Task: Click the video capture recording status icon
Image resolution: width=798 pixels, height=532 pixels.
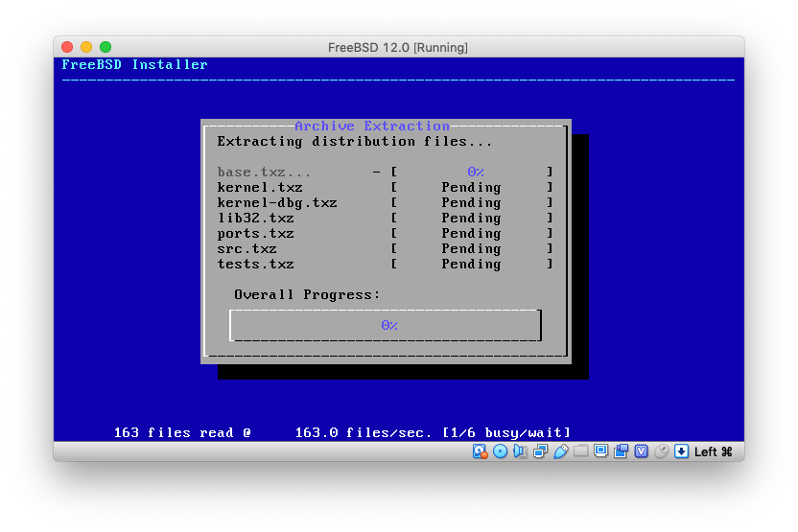Action: click(621, 451)
